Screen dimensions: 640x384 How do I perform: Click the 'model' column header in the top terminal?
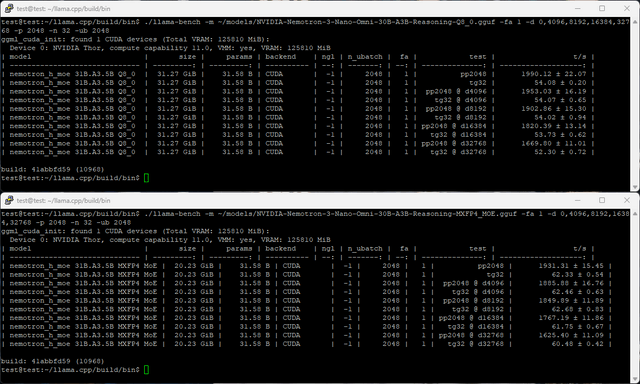[20, 57]
